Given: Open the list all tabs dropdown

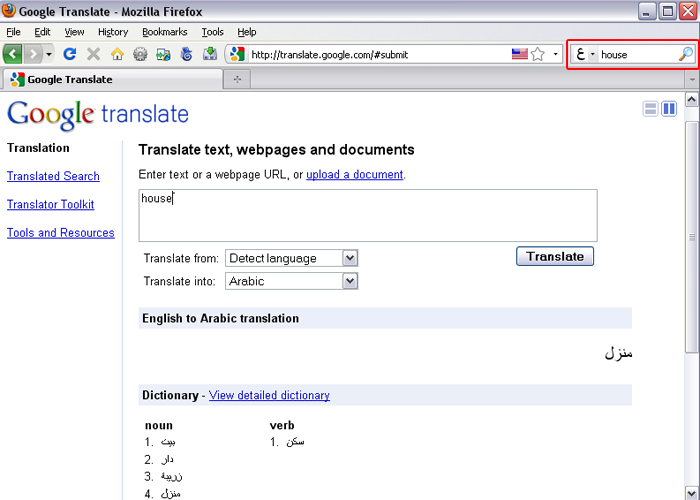Looking at the screenshot, I should (692, 79).
